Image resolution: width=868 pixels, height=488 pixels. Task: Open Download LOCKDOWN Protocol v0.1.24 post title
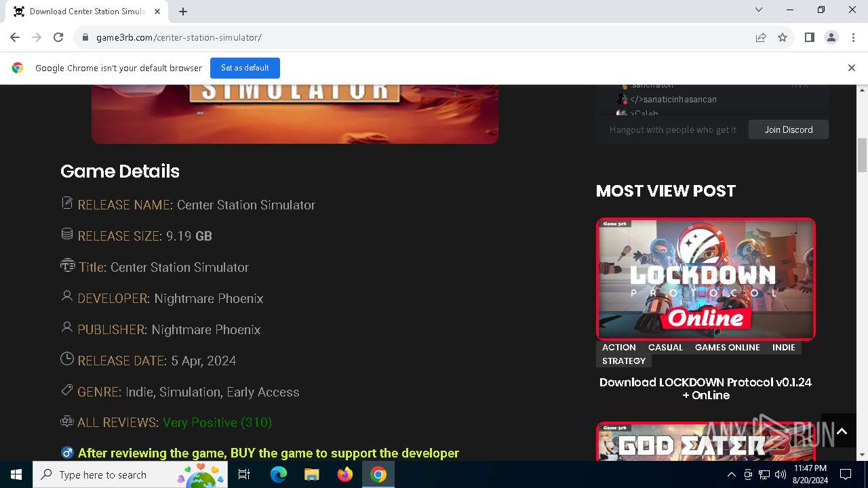[x=706, y=388]
